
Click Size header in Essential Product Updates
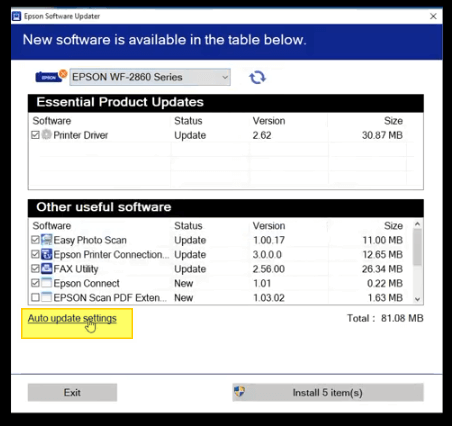coord(393,121)
